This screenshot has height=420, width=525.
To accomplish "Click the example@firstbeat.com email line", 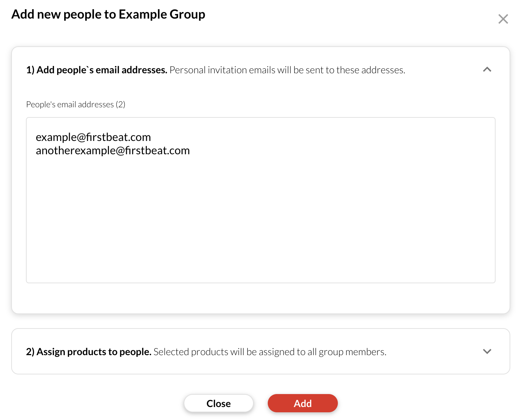I will (93, 137).
